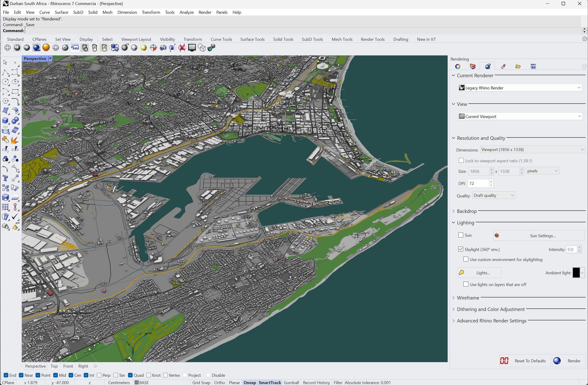Open the Dimensions Viewport (1856 x 1338) dropdown

point(532,149)
